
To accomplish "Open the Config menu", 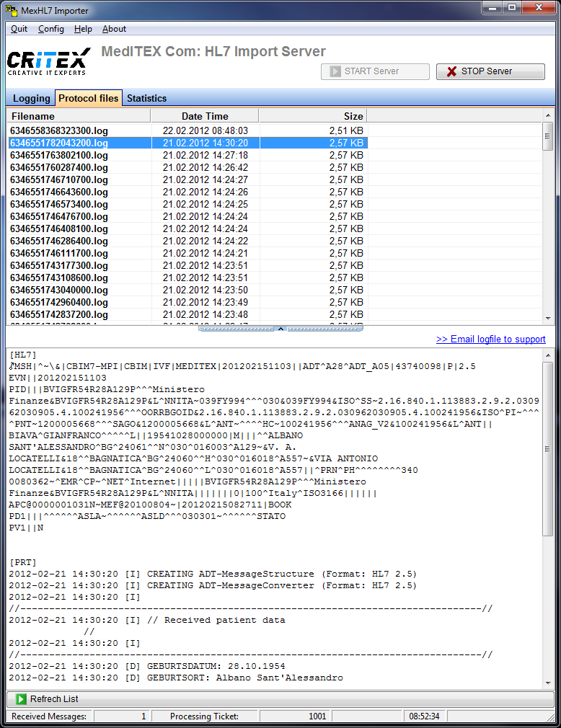I will [x=51, y=29].
